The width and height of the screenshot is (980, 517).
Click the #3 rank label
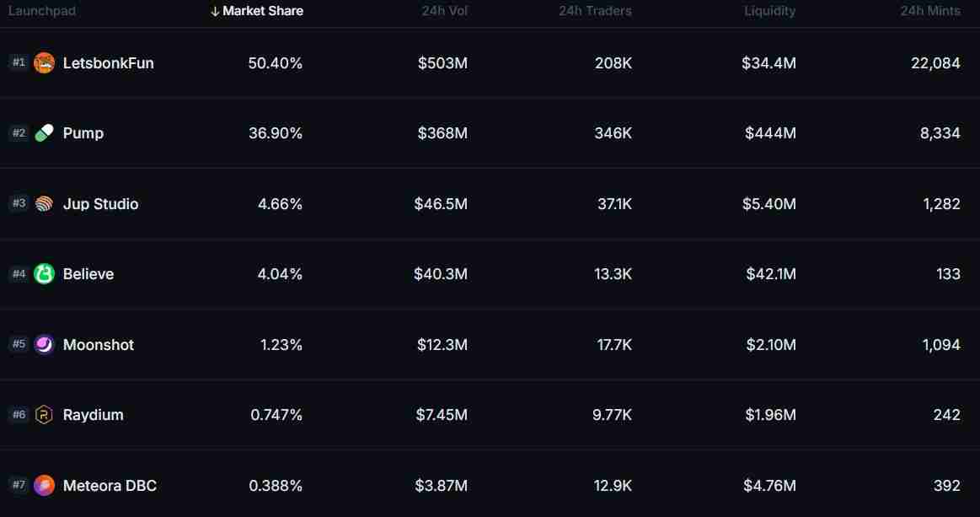tap(18, 203)
